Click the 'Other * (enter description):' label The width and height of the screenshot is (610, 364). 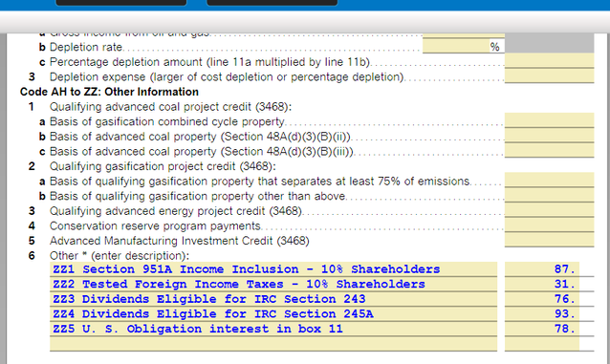click(x=120, y=256)
